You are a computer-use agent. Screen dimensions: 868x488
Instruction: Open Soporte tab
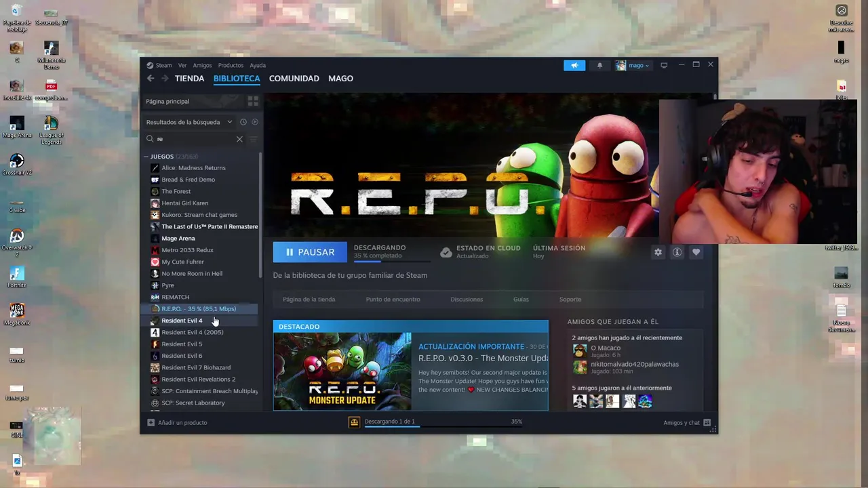[x=570, y=299]
